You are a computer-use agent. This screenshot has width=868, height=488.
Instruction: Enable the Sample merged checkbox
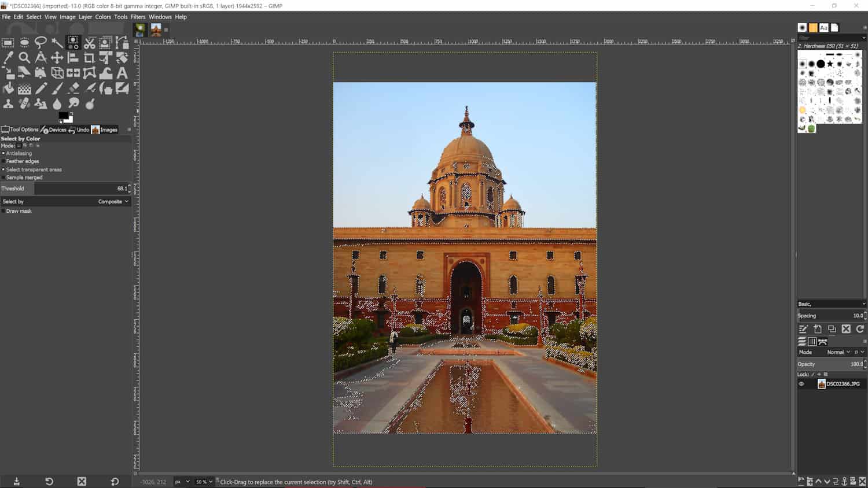tap(3, 178)
